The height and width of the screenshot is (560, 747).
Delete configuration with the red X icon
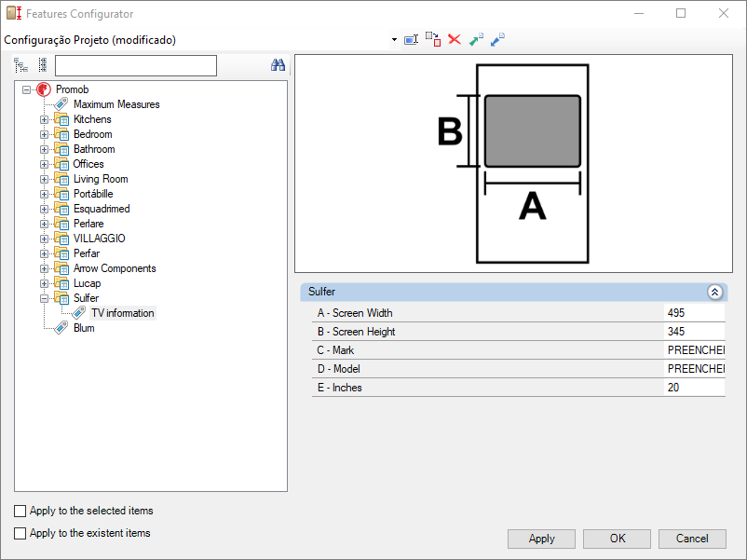tap(455, 39)
